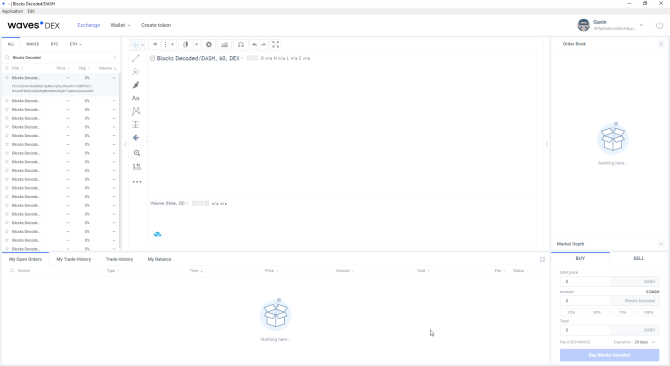Switch to My Trade History tab
This screenshot has width=670, height=366.
pos(73,259)
